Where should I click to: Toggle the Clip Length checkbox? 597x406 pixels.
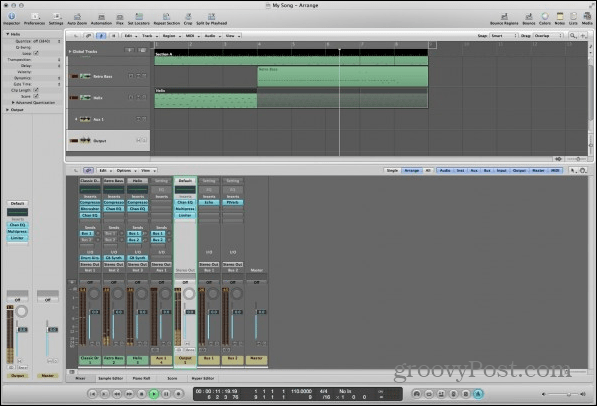tap(36, 90)
